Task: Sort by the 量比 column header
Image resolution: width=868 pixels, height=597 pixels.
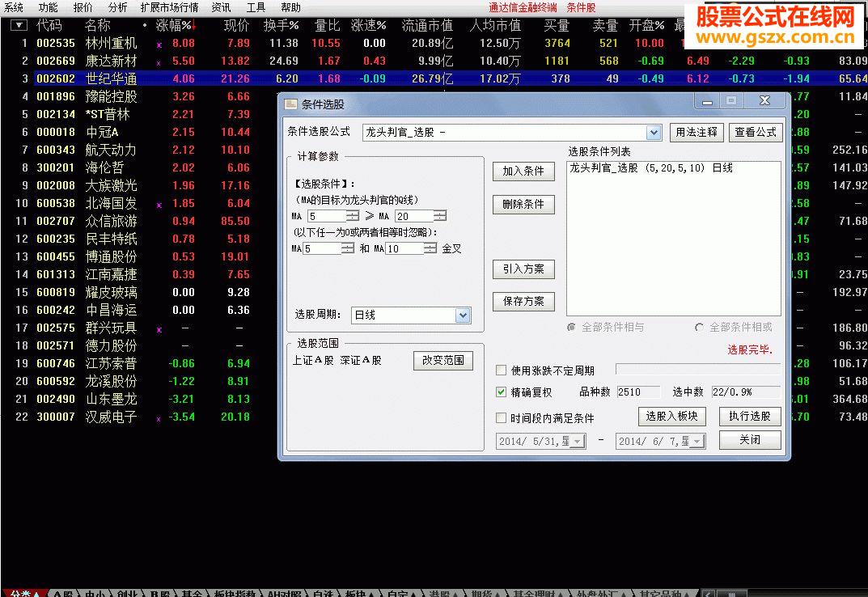Action: pyautogui.click(x=327, y=25)
